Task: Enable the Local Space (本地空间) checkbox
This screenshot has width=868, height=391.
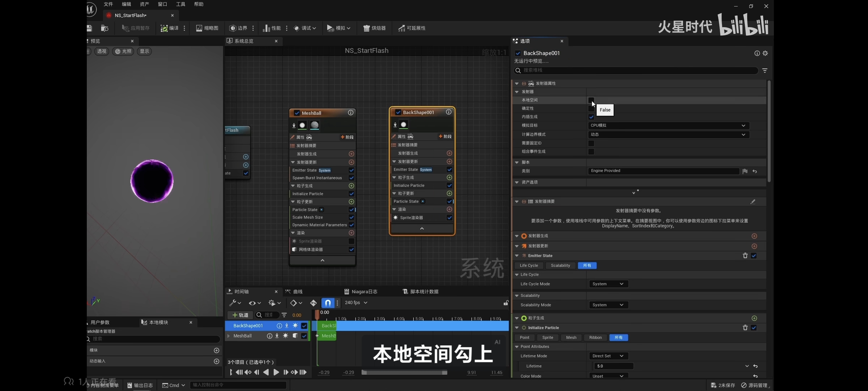Action: click(591, 100)
